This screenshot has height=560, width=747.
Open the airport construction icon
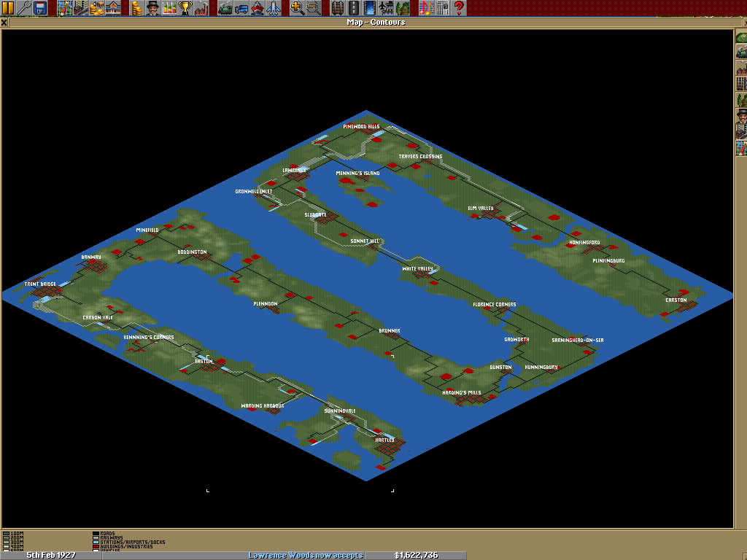(387, 7)
